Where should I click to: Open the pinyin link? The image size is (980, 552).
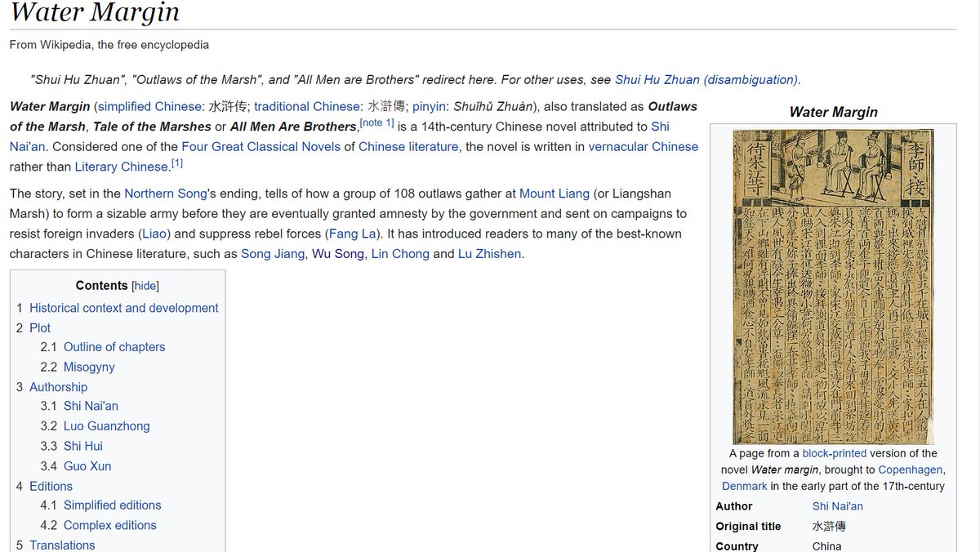tap(429, 106)
